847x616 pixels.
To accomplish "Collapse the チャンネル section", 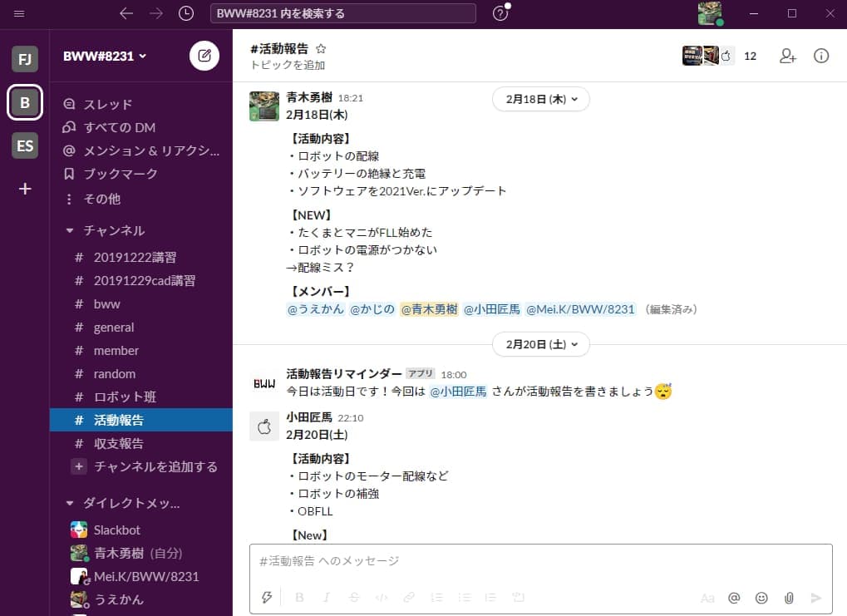I will (70, 230).
